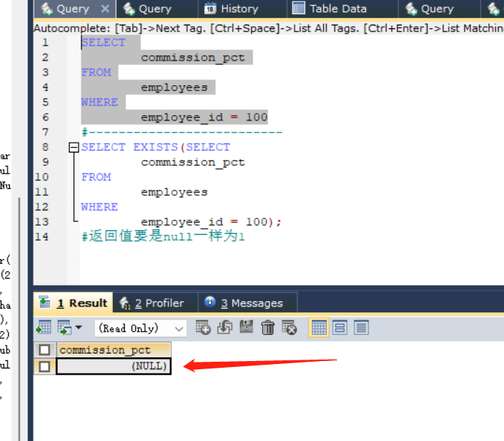The width and height of the screenshot is (504, 441).
Task: Click the cancel changes icon
Action: click(x=289, y=328)
